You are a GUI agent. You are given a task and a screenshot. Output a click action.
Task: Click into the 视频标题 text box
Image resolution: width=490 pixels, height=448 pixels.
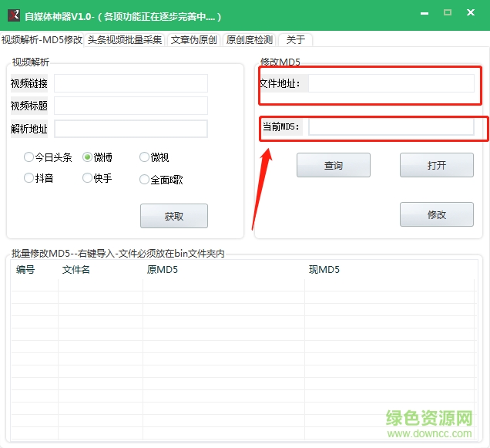[130, 106]
